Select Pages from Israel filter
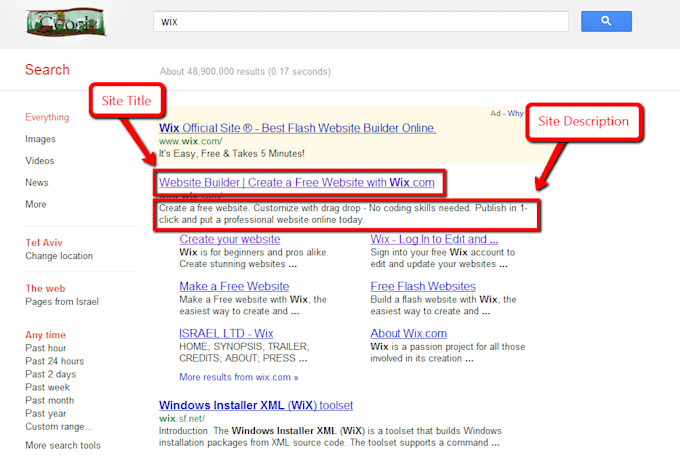 62,301
